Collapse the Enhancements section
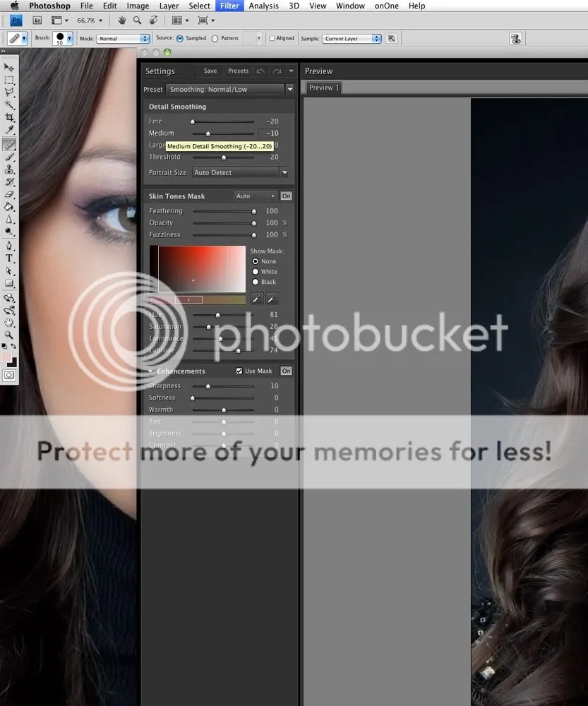The image size is (588, 706). click(x=151, y=371)
